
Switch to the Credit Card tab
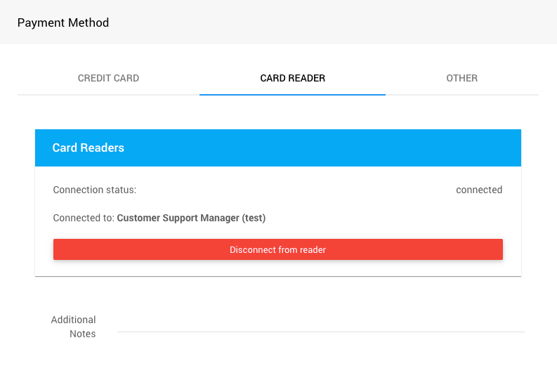tap(108, 78)
